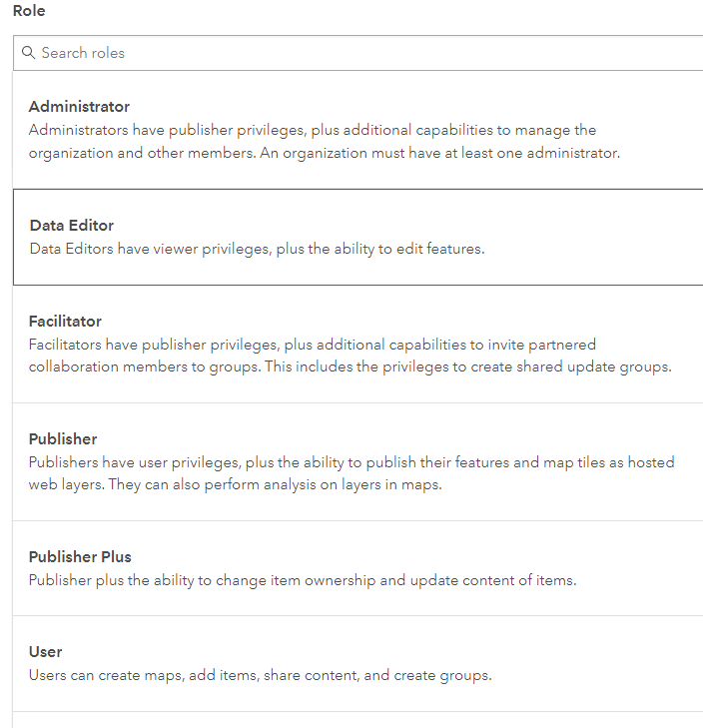Click "at least one administrator" description line
Image resolution: width=703 pixels, height=728 pixels.
click(x=325, y=153)
